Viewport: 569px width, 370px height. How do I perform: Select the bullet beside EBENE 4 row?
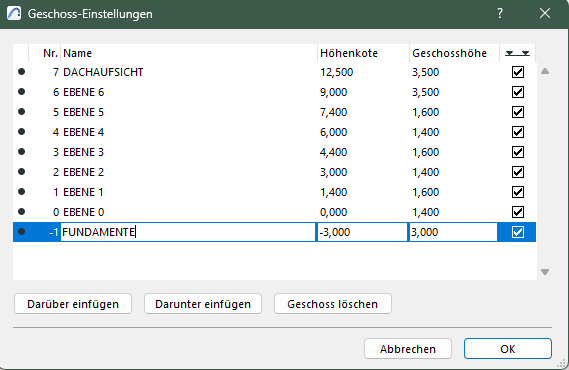[x=21, y=132]
